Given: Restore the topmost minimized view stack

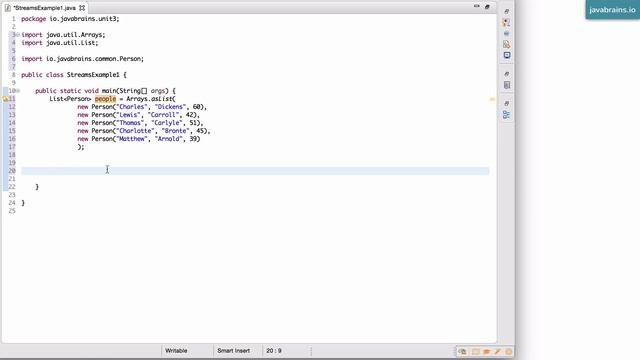Looking at the screenshot, I should coord(507,11).
